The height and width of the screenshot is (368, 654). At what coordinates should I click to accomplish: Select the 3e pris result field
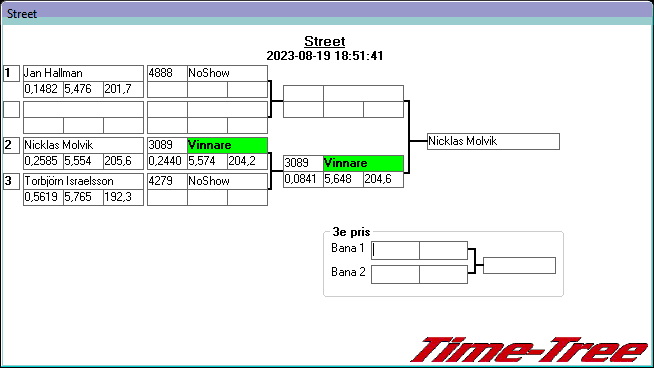(x=519, y=265)
